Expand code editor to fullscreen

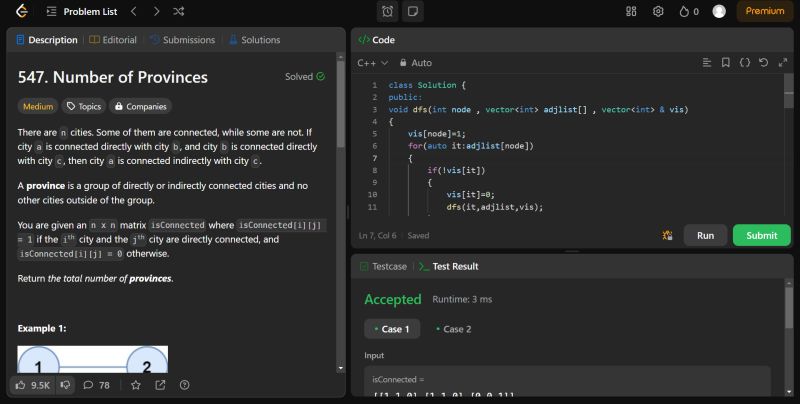point(782,62)
